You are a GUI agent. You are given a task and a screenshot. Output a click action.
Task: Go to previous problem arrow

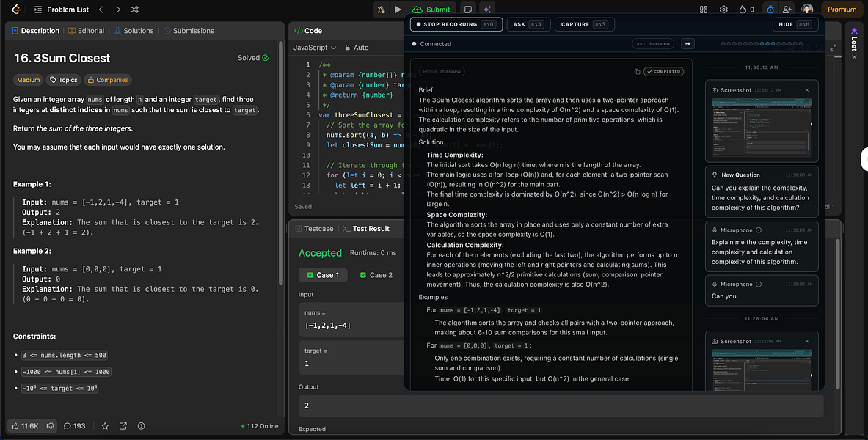tap(101, 10)
